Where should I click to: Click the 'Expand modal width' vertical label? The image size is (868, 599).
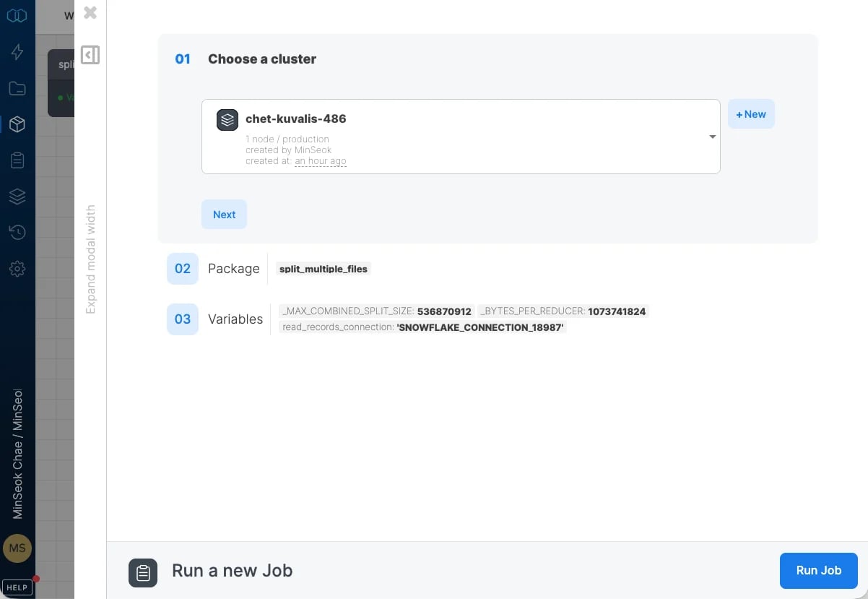pos(91,259)
